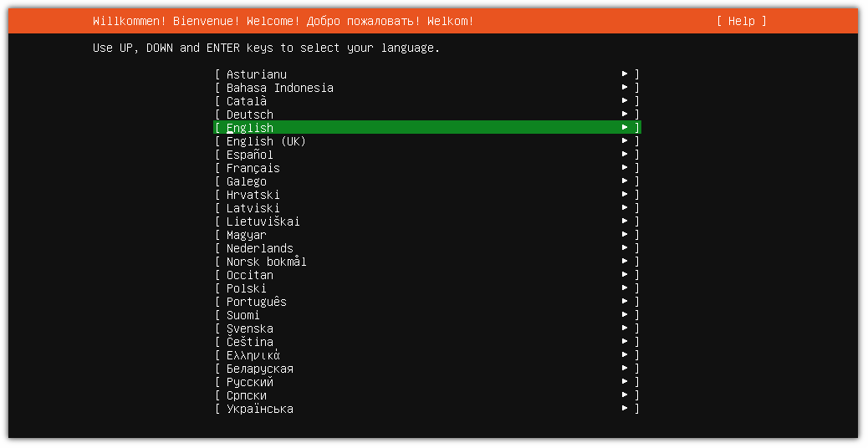Select Asturianu language entry
868x448 pixels.
(x=426, y=74)
